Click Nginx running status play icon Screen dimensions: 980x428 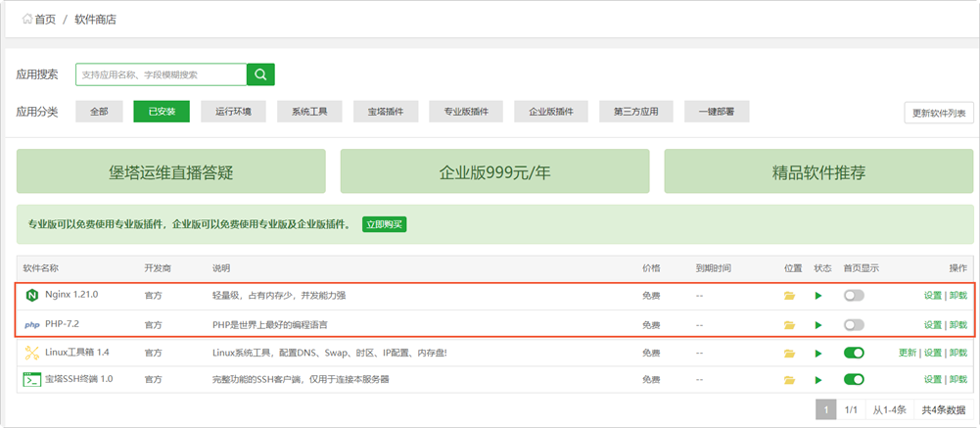tap(818, 296)
